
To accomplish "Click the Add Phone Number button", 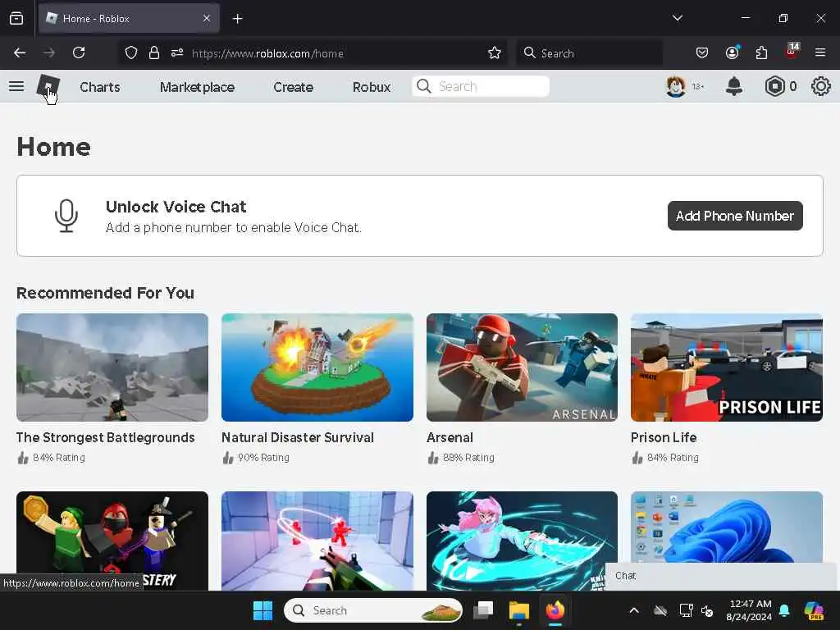I will (735, 216).
